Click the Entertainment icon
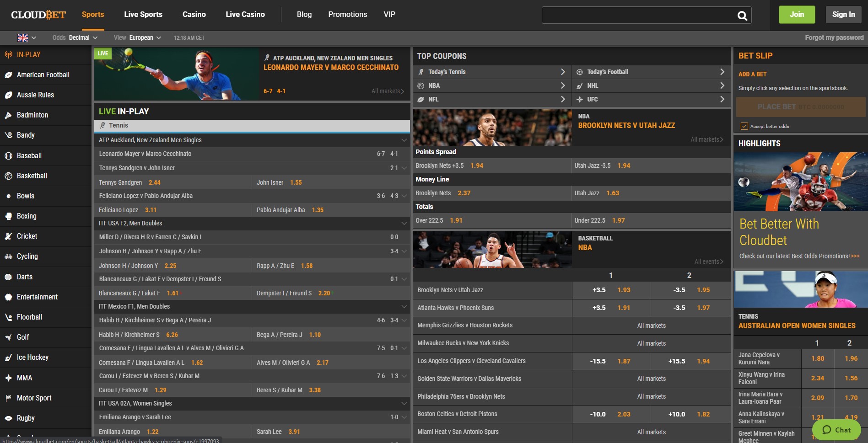Viewport: 868px width, 443px height. click(8, 297)
